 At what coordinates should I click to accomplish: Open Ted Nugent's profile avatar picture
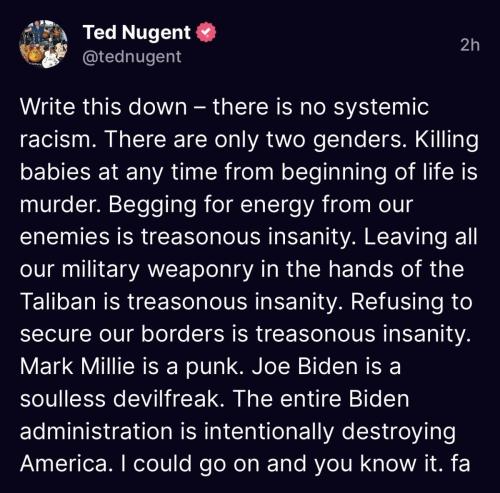43,44
